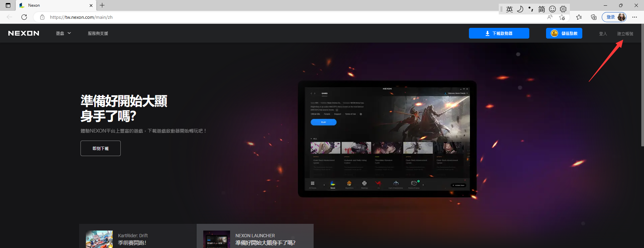Select the KartRider: Drift news card
The height and width of the screenshot is (248, 644).
[138, 236]
